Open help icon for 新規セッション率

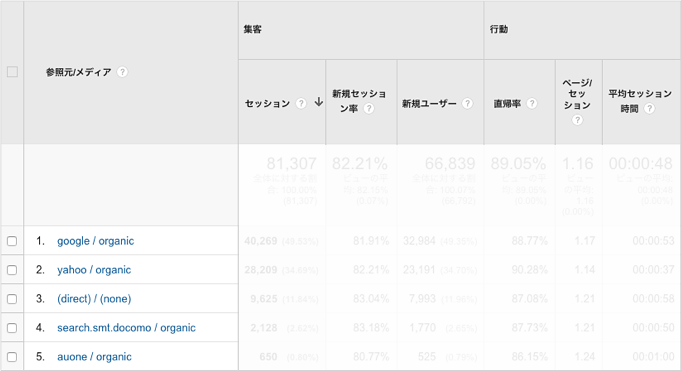click(x=369, y=109)
